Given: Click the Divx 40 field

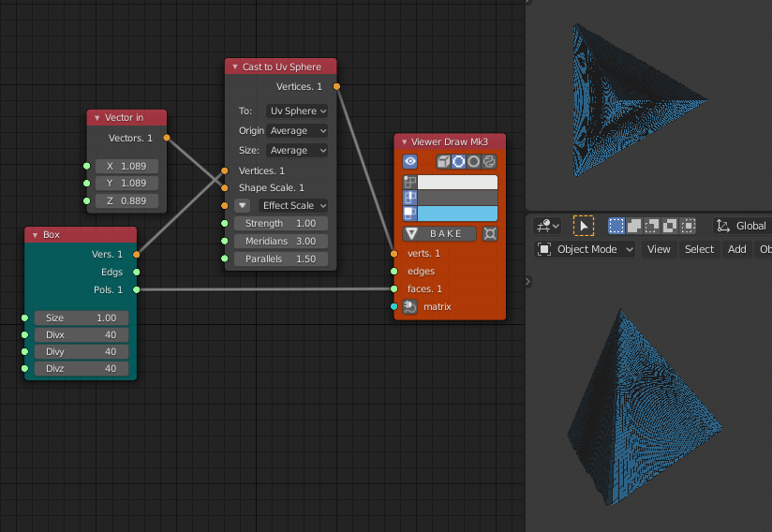Looking at the screenshot, I should [x=82, y=334].
